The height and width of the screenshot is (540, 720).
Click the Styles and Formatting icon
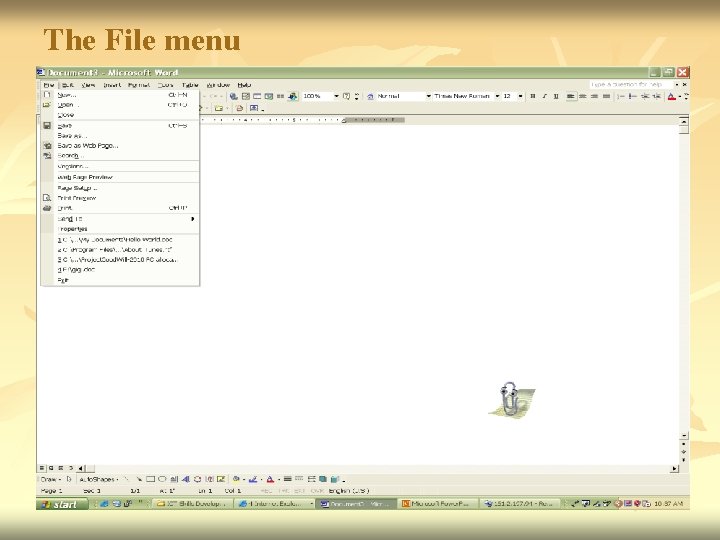tap(370, 96)
